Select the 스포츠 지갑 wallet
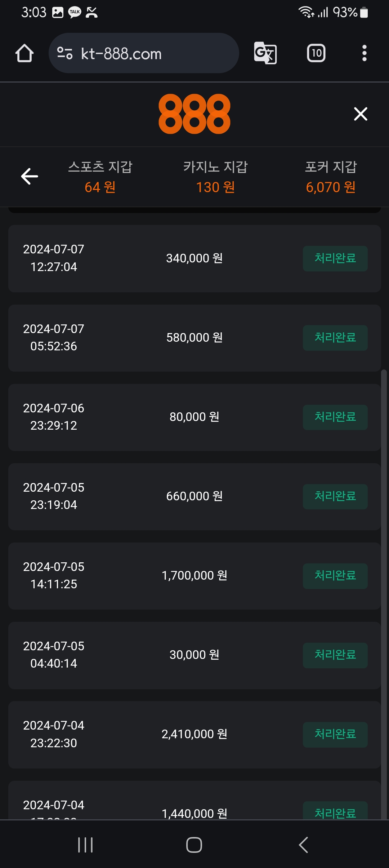Viewport: 389px width, 868px height. point(100,177)
